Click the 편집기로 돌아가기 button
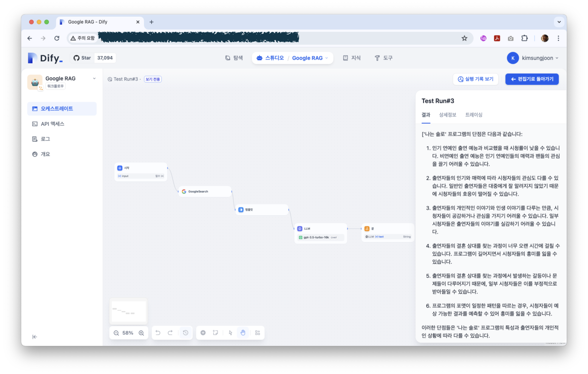588x374 pixels. 532,79
